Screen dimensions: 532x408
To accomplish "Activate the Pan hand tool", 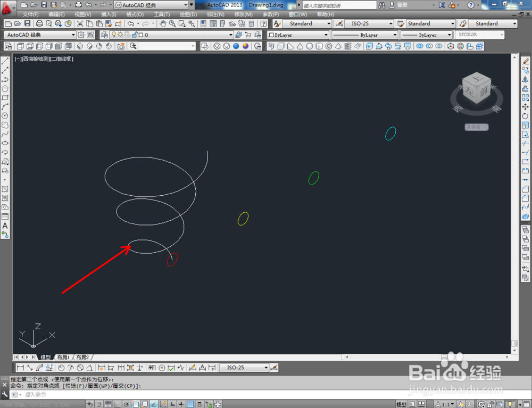I will (x=163, y=23).
